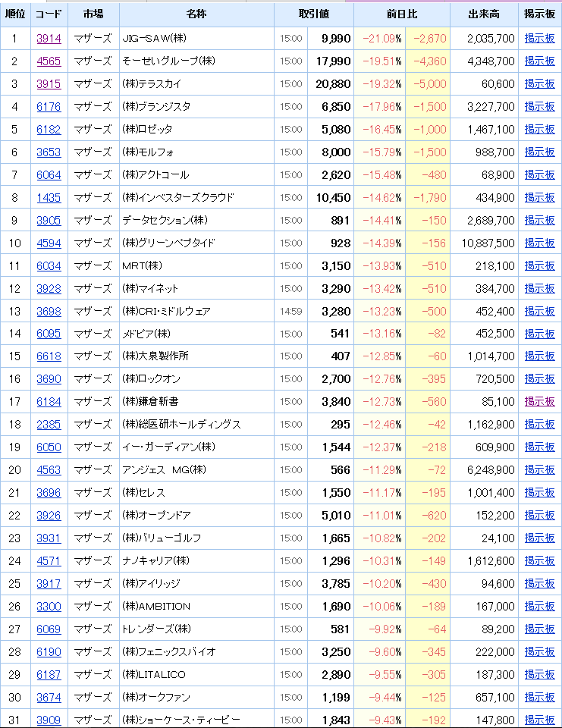562x728 pixels.
Task: Open stock code 6034 link
Action: pos(49,266)
